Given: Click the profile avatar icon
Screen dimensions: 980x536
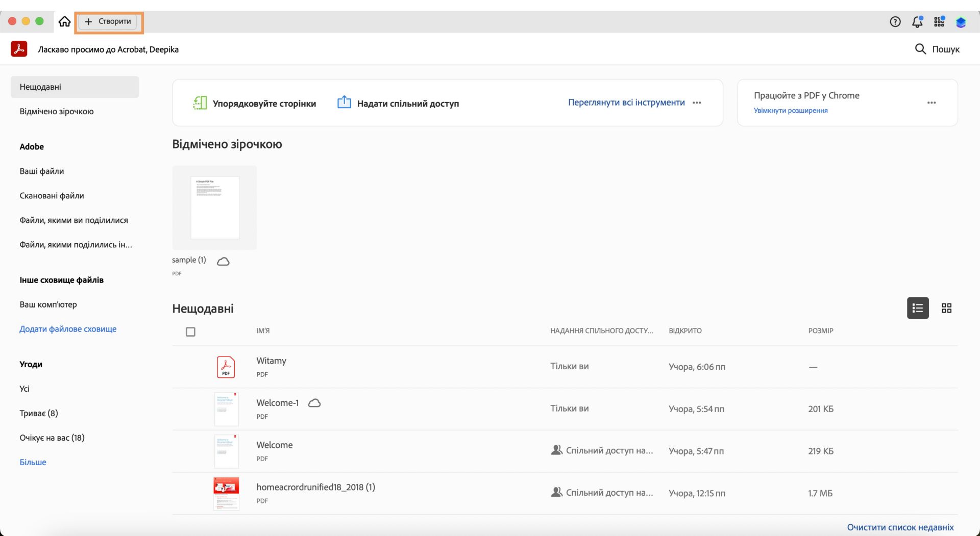Looking at the screenshot, I should (x=961, y=22).
